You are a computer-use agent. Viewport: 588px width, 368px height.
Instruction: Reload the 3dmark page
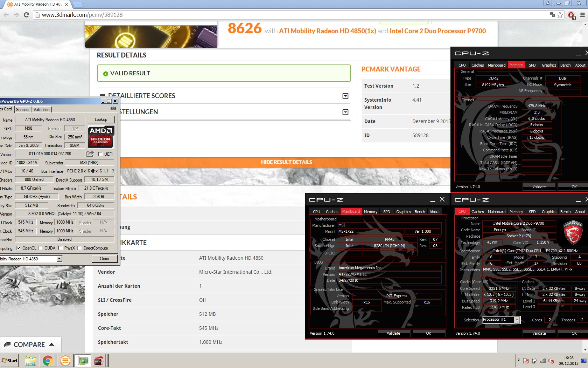pos(26,15)
